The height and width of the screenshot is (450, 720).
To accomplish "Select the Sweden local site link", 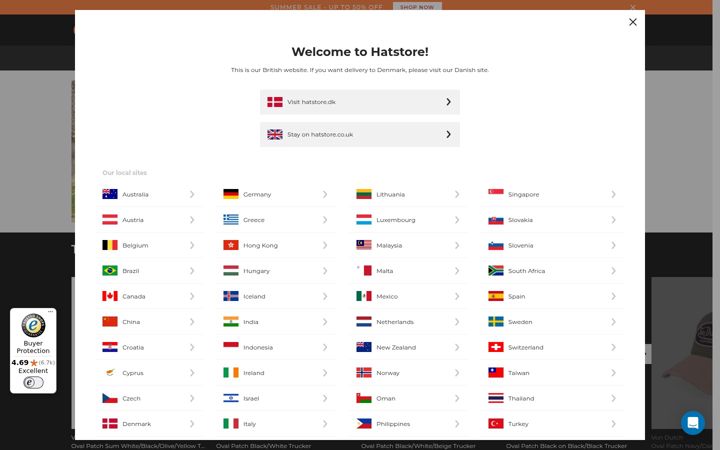I will tap(553, 322).
